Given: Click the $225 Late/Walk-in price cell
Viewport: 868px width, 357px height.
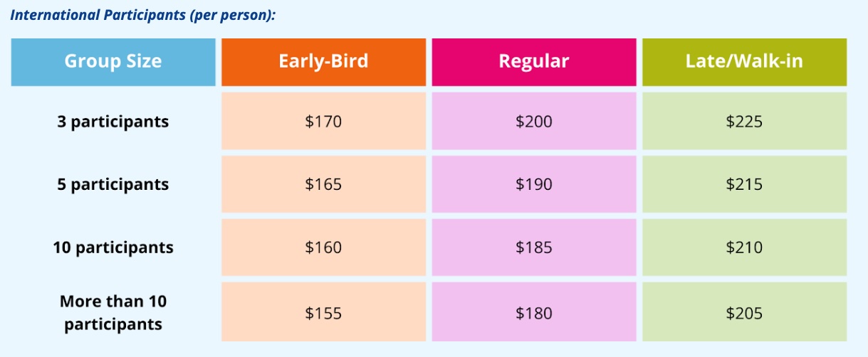Looking at the screenshot, I should tap(744, 122).
